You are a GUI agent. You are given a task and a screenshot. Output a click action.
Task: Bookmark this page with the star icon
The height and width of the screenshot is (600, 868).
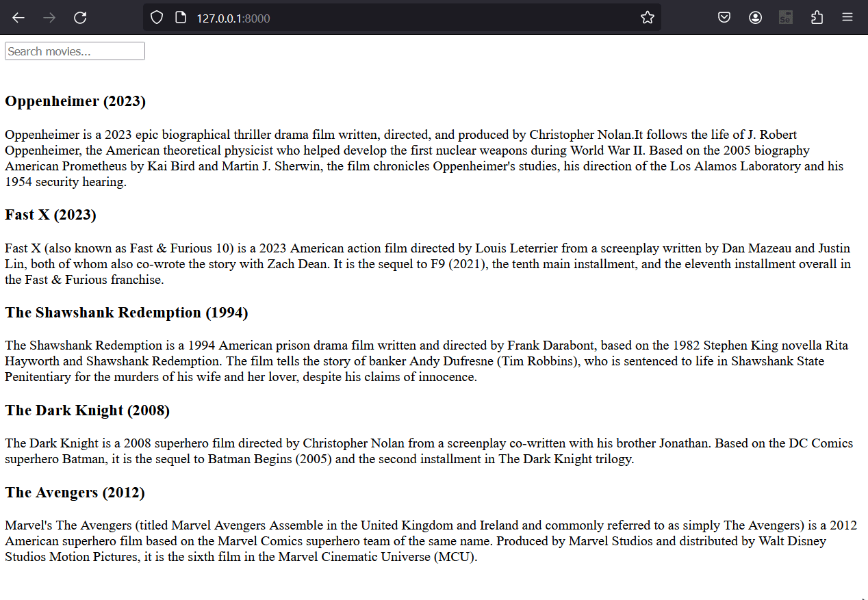pyautogui.click(x=648, y=18)
